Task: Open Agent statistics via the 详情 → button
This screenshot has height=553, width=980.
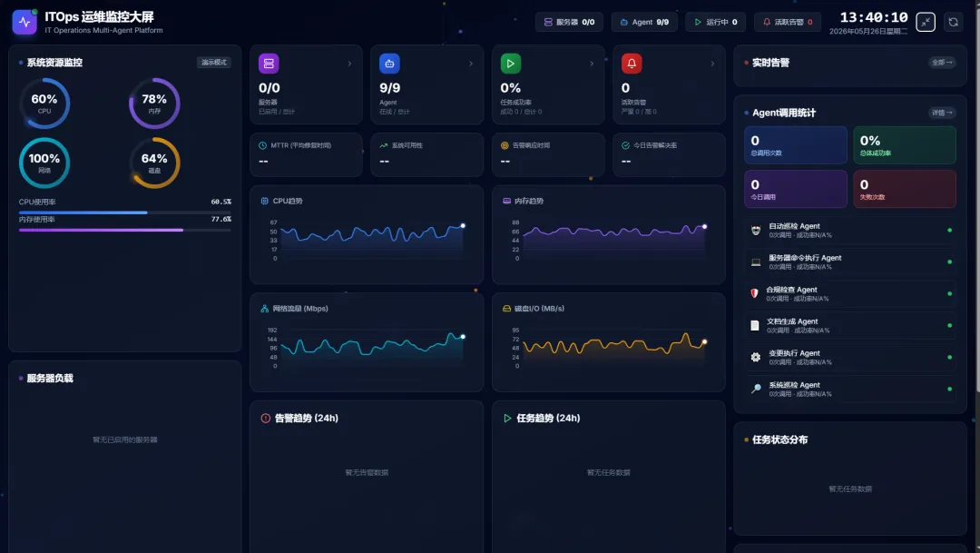Action: pos(941,113)
